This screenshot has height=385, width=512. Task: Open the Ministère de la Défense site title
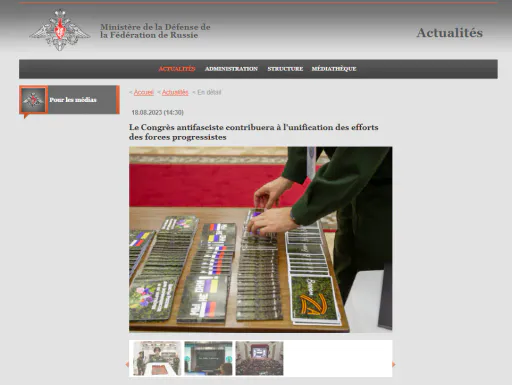point(155,31)
